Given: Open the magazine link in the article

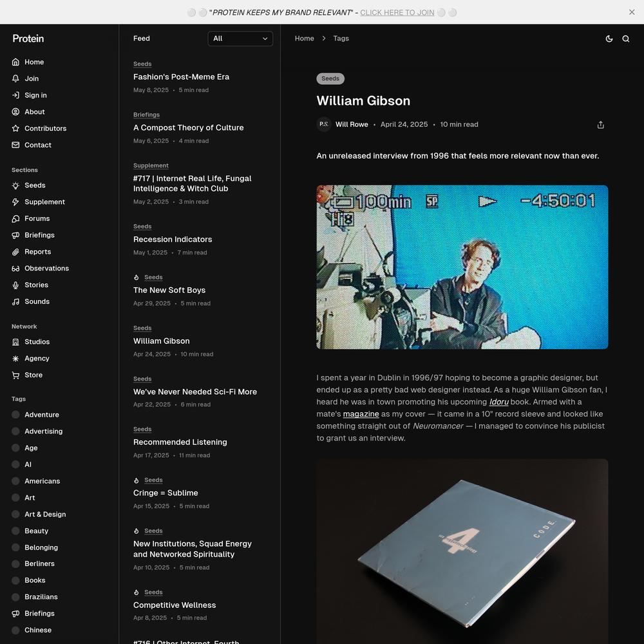Looking at the screenshot, I should 361,414.
